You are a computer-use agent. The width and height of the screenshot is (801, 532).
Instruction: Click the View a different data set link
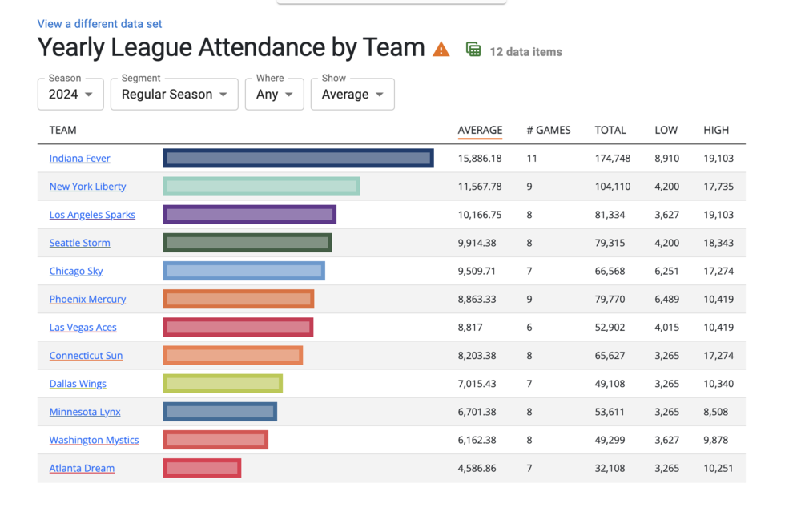coord(99,24)
